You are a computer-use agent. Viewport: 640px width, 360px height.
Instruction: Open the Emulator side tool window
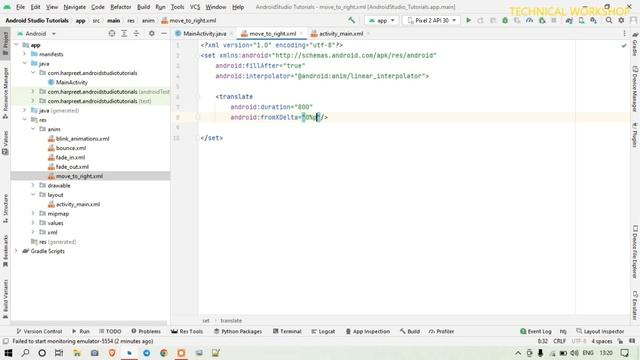point(635,305)
